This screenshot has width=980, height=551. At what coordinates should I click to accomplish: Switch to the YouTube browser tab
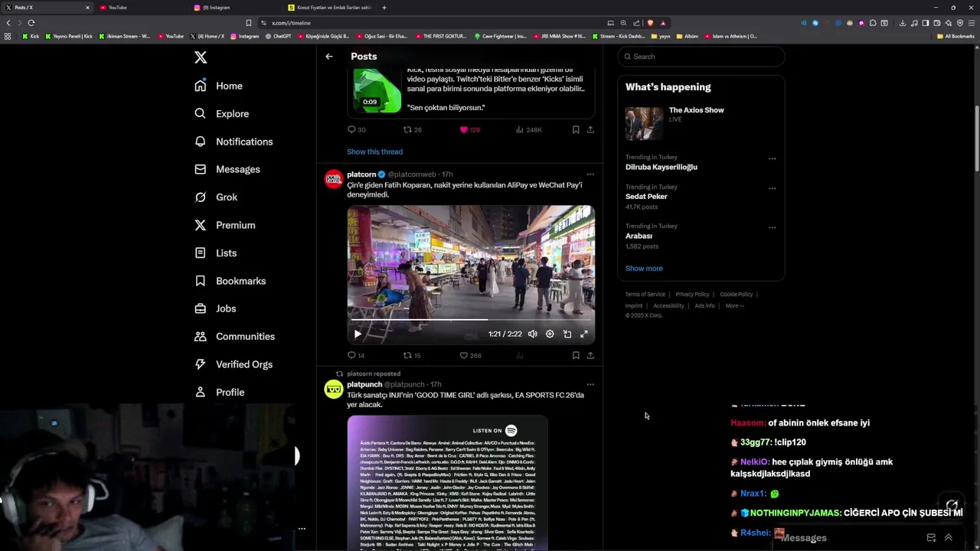[x=142, y=8]
